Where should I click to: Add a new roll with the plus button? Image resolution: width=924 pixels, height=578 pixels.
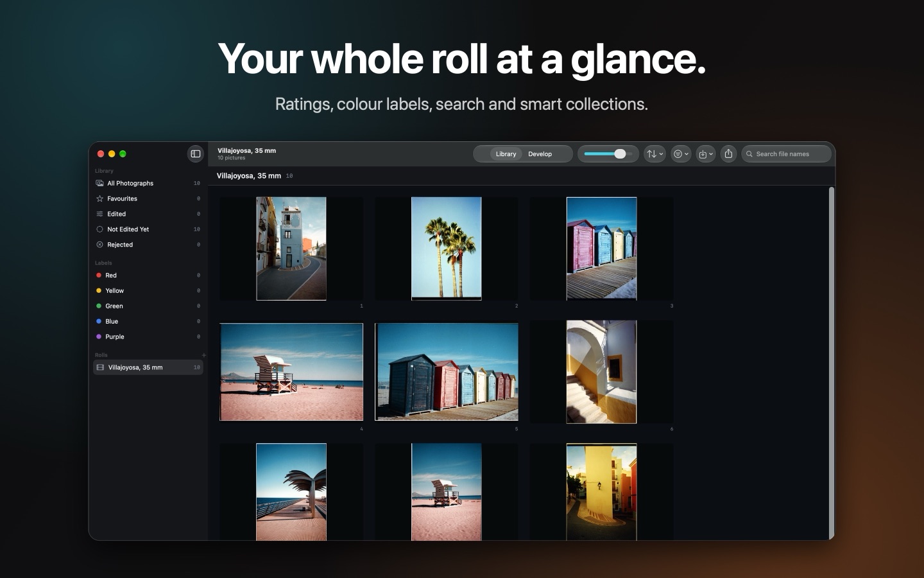(x=204, y=355)
